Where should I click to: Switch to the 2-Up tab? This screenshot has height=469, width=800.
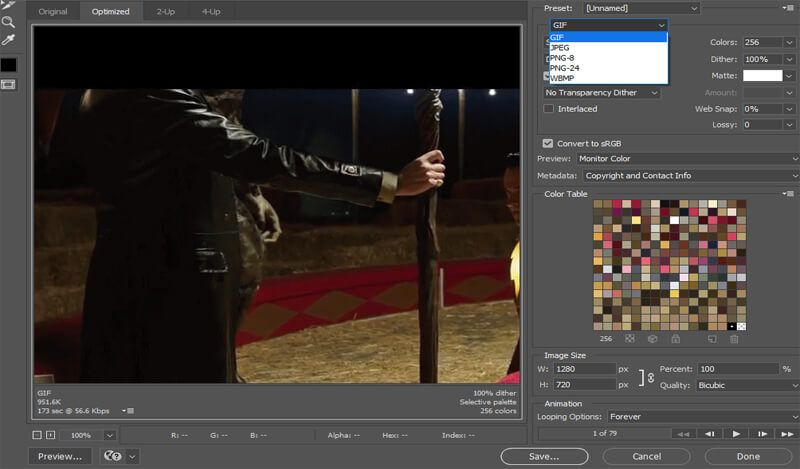click(x=164, y=12)
